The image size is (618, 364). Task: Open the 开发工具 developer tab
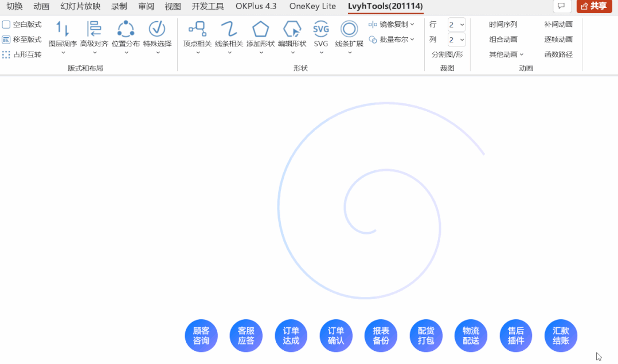pyautogui.click(x=208, y=6)
